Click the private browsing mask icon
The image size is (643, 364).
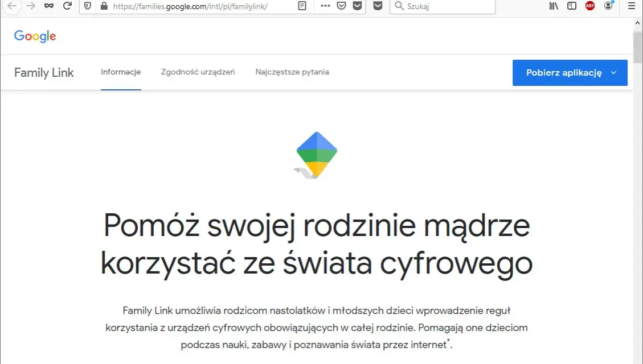coord(49,6)
